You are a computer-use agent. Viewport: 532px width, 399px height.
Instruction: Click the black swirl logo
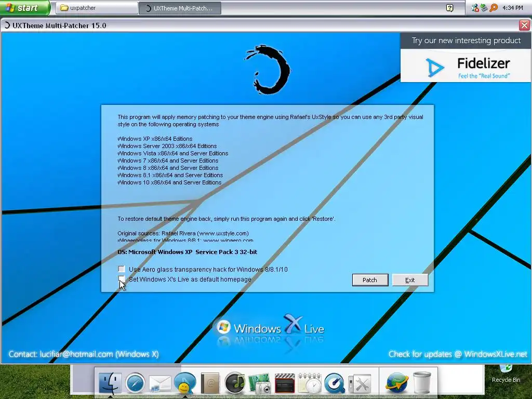(268, 70)
